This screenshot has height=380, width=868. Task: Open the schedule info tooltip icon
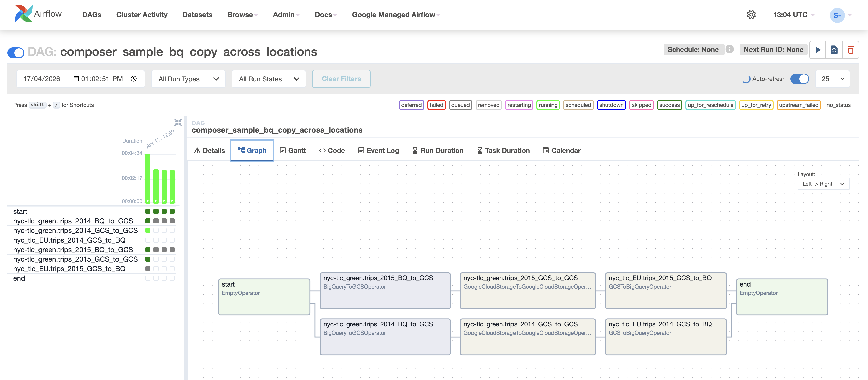730,49
